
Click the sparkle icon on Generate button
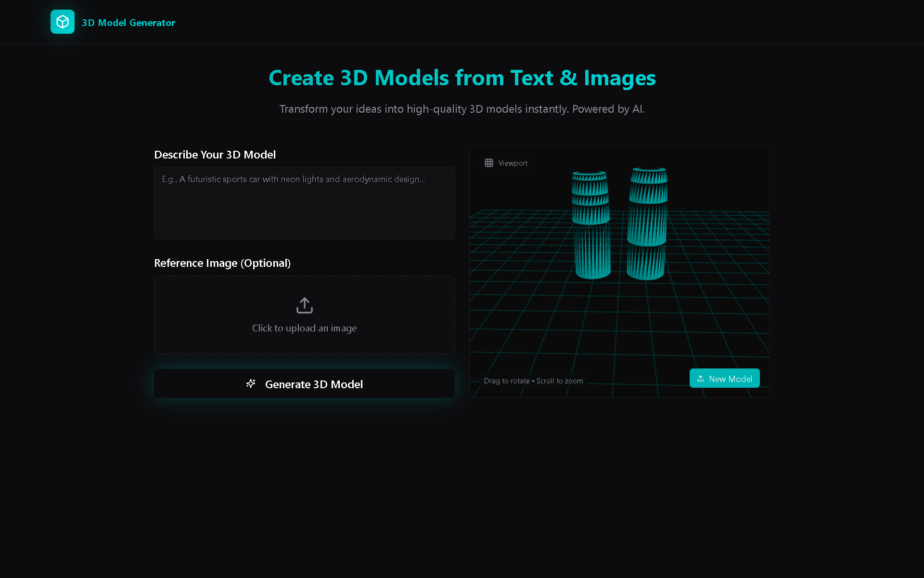(x=251, y=383)
